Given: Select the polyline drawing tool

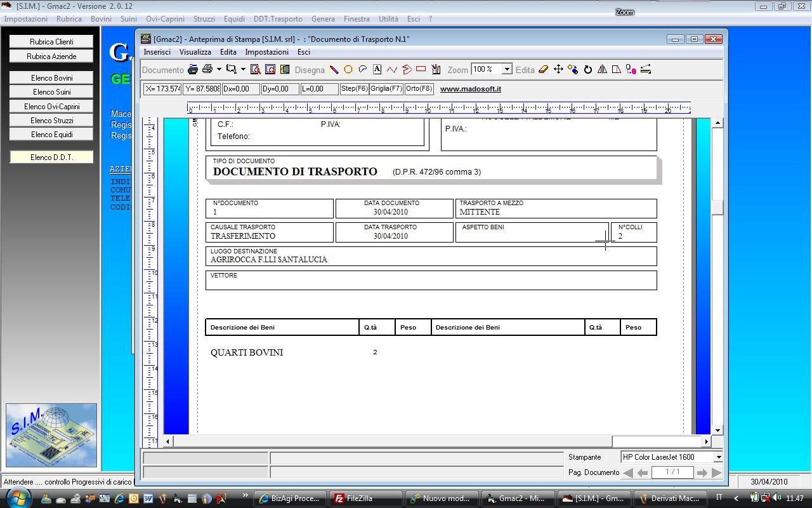Looking at the screenshot, I should click(x=392, y=69).
